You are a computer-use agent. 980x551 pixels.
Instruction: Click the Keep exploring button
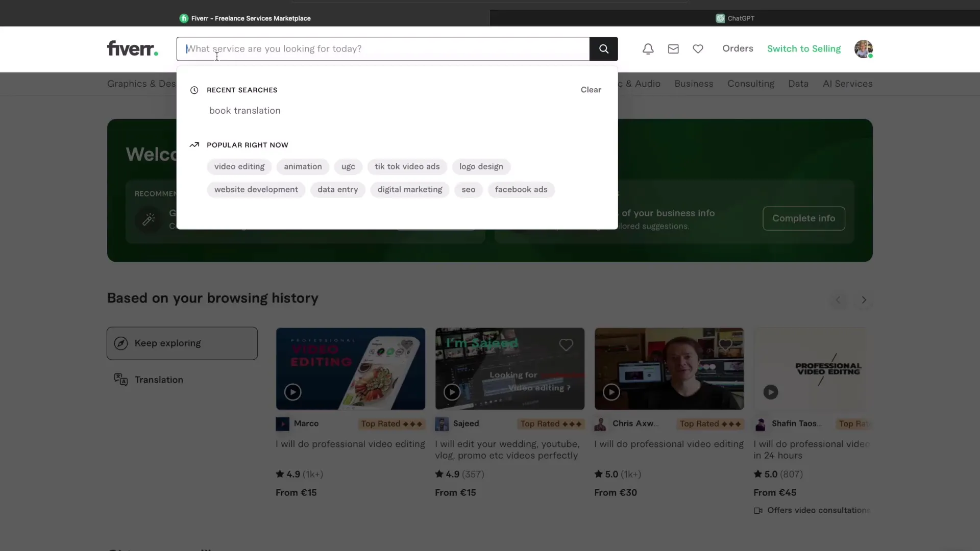(x=182, y=343)
